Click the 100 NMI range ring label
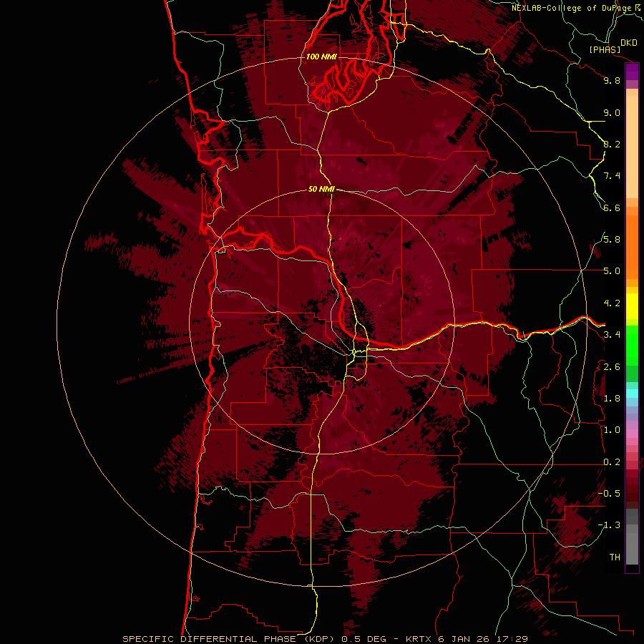 coord(321,57)
